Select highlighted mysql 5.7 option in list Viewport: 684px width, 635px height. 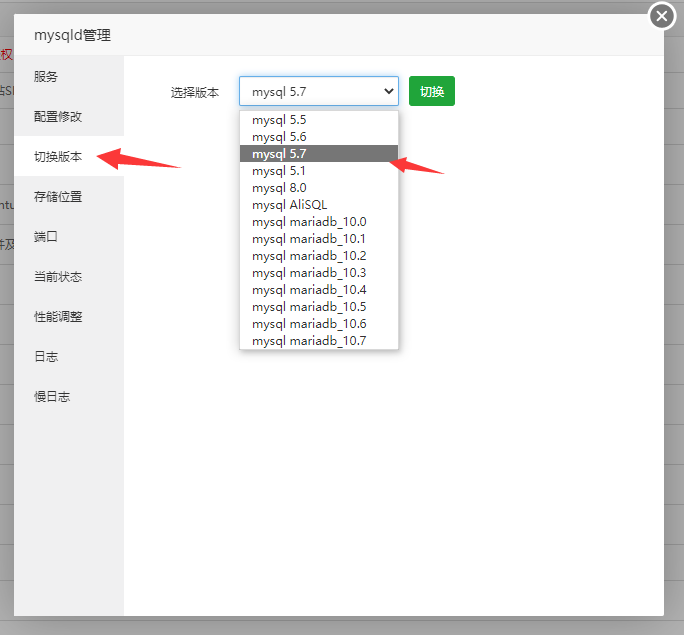(319, 154)
